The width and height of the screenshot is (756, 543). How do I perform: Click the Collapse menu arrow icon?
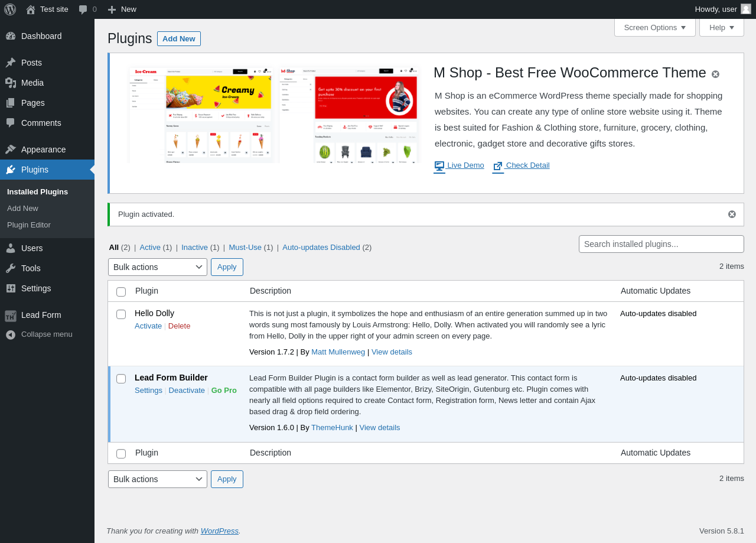(11, 334)
